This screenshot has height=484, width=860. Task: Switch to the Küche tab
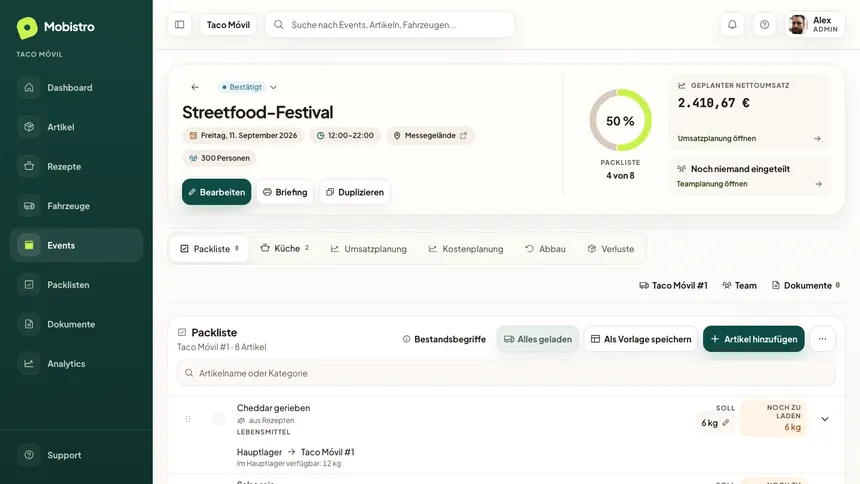pyautogui.click(x=285, y=249)
